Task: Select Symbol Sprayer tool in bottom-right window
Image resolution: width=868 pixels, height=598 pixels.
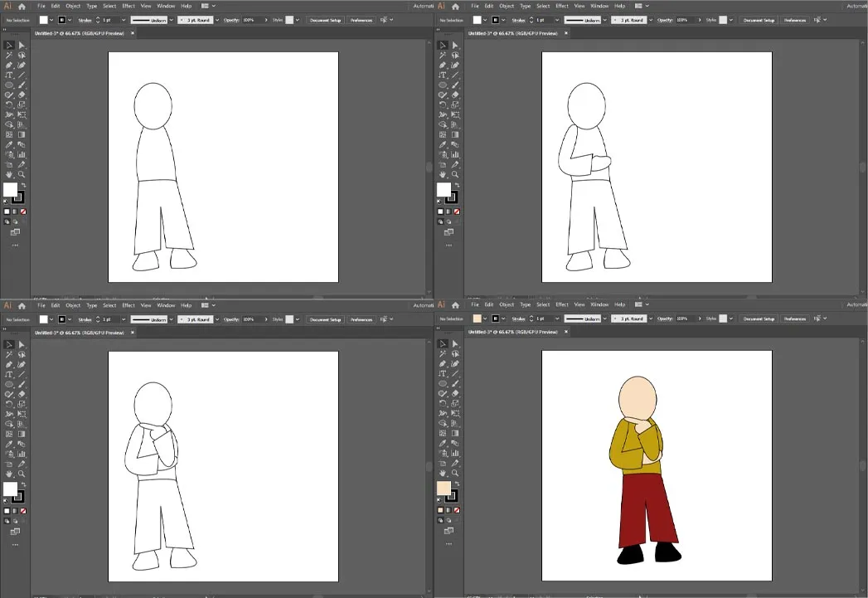Action: click(x=443, y=454)
